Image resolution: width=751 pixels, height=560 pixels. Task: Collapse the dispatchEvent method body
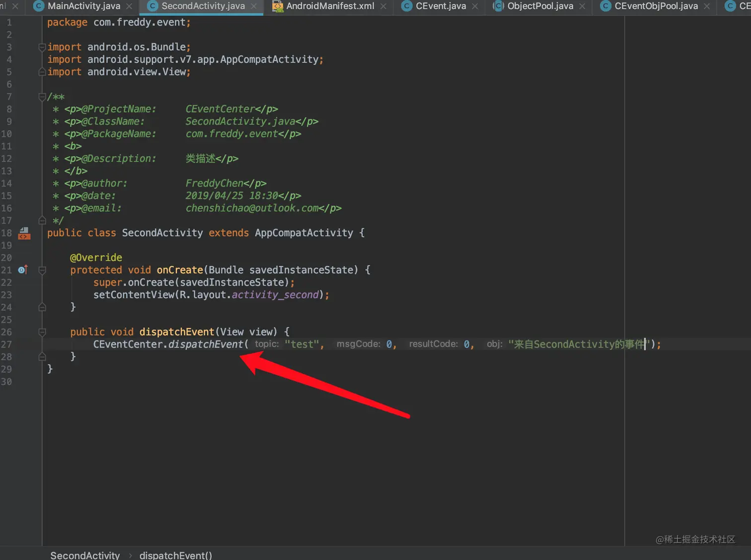pyautogui.click(x=42, y=332)
